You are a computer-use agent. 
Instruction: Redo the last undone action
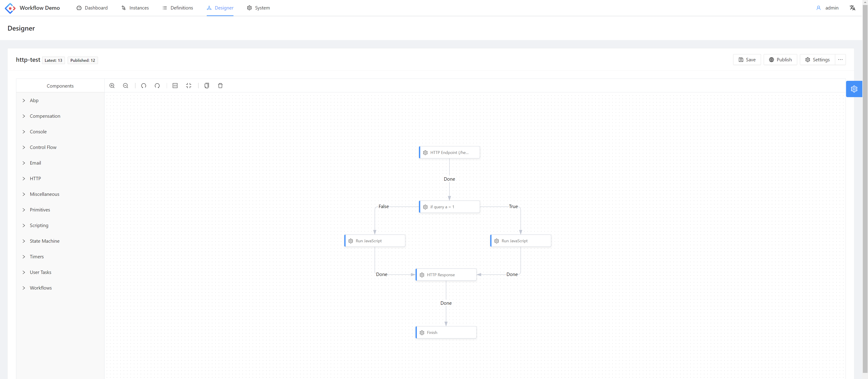click(x=157, y=86)
